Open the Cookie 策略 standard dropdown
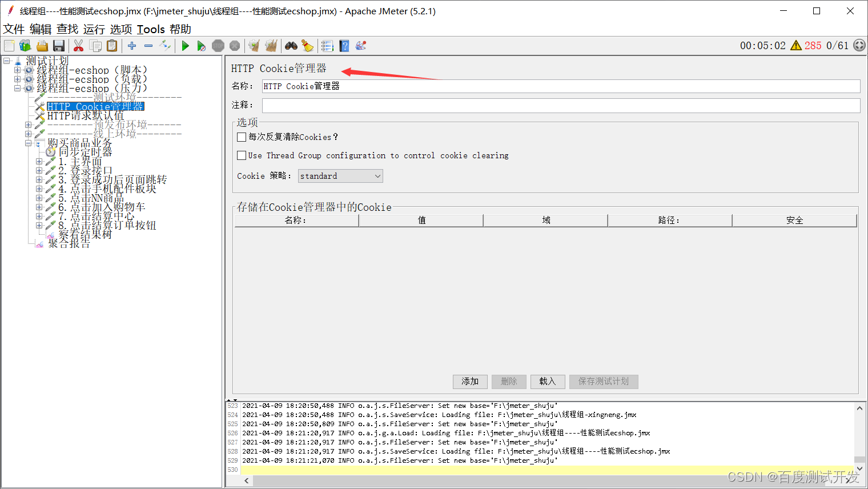The image size is (868, 489). (340, 176)
